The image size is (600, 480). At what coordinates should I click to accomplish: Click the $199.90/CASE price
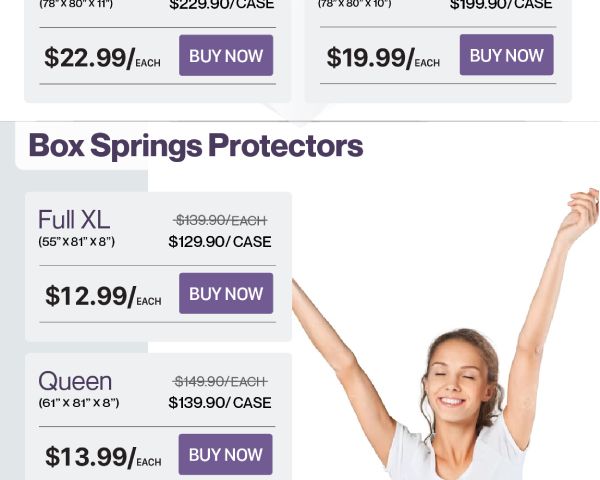coord(501,5)
